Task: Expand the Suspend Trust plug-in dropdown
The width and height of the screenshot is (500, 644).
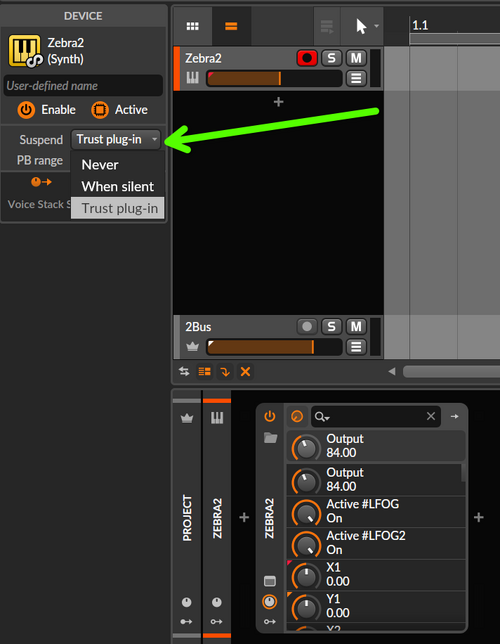Action: point(115,139)
